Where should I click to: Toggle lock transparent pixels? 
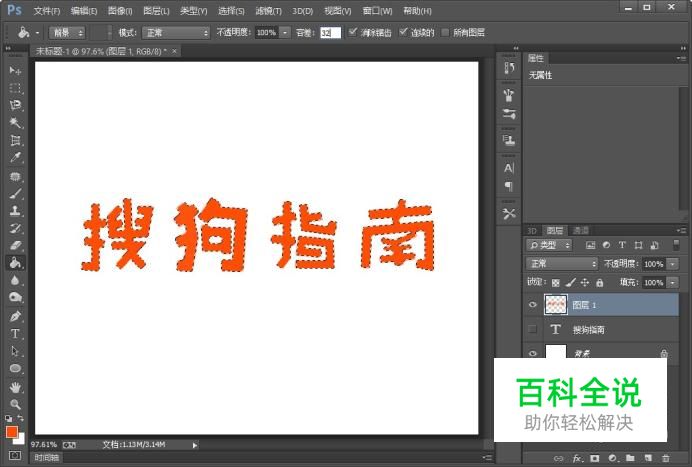click(556, 282)
